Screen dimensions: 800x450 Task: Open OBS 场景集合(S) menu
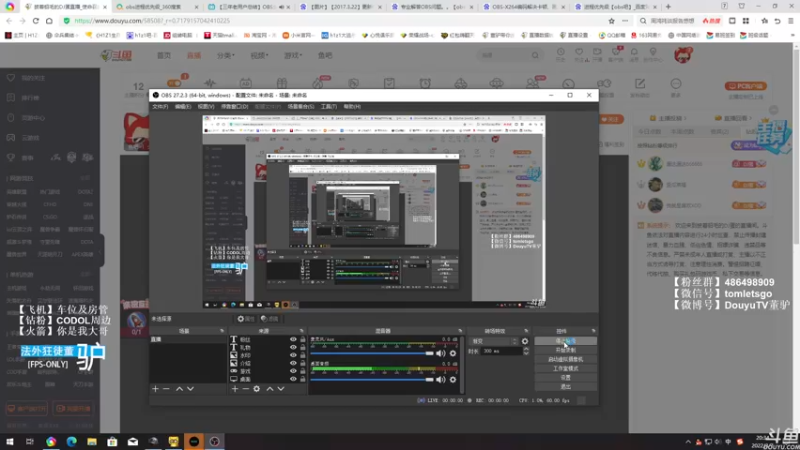[x=301, y=107]
